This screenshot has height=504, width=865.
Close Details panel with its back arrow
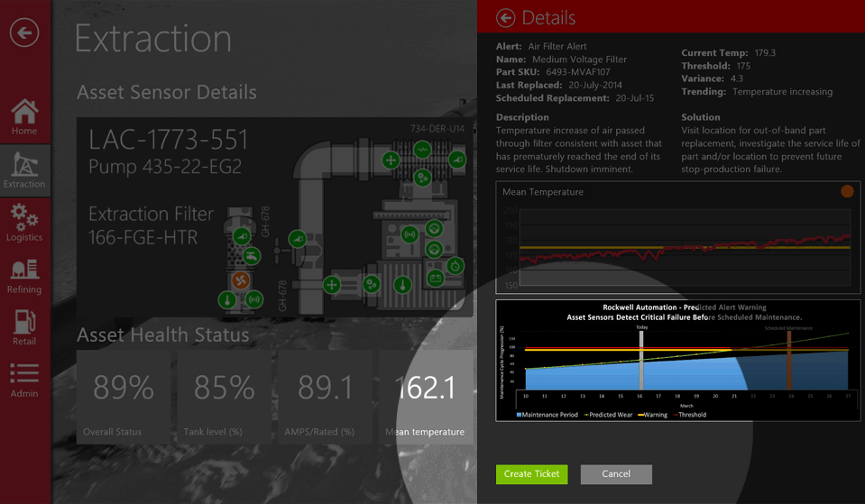tap(506, 18)
